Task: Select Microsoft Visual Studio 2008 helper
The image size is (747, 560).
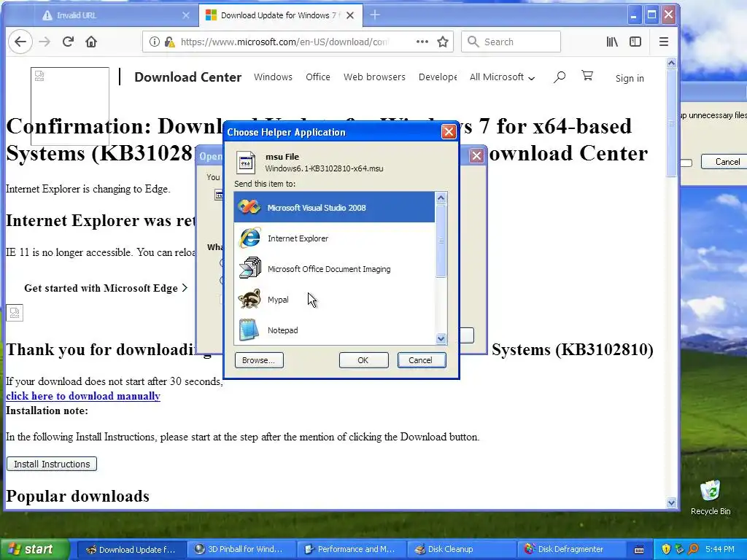Action: [334, 208]
